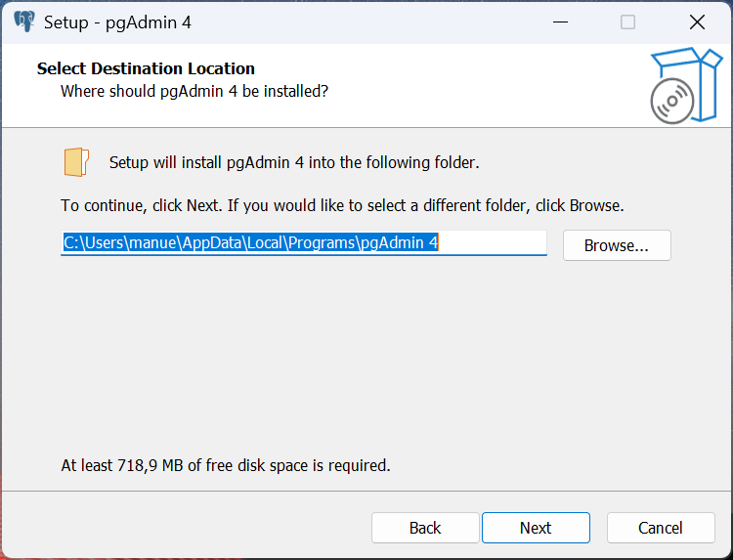Image resolution: width=733 pixels, height=560 pixels.
Task: Click the folder icon beside the setup message
Action: [76, 162]
